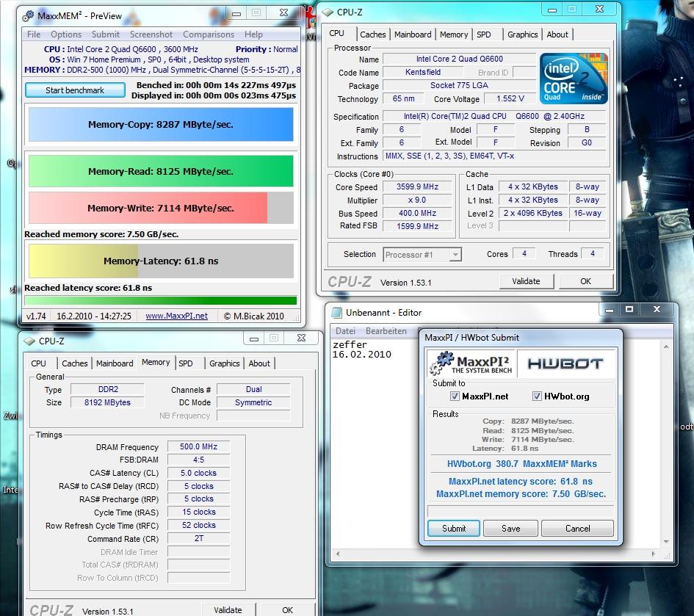Click the green progress bar in MaxxMEM

click(161, 300)
